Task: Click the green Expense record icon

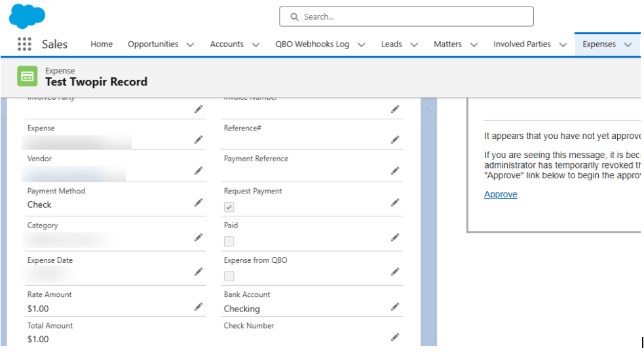Action: click(x=27, y=77)
